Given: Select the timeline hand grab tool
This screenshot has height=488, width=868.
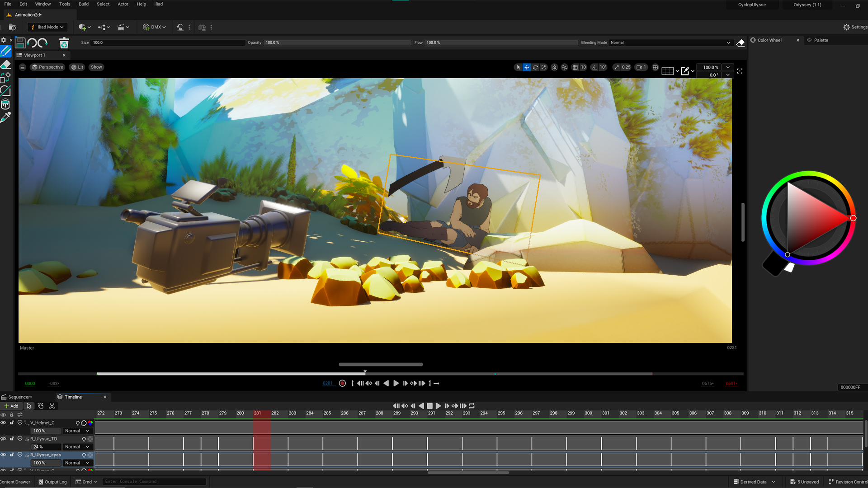Looking at the screenshot, I should 41,406.
